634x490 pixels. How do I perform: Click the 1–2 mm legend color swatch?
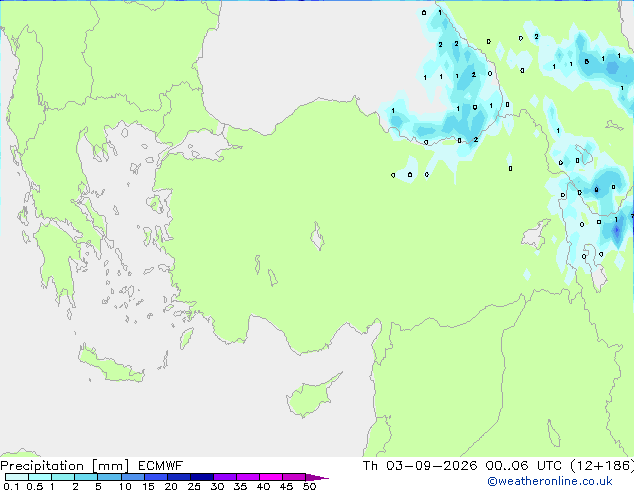pos(63,477)
